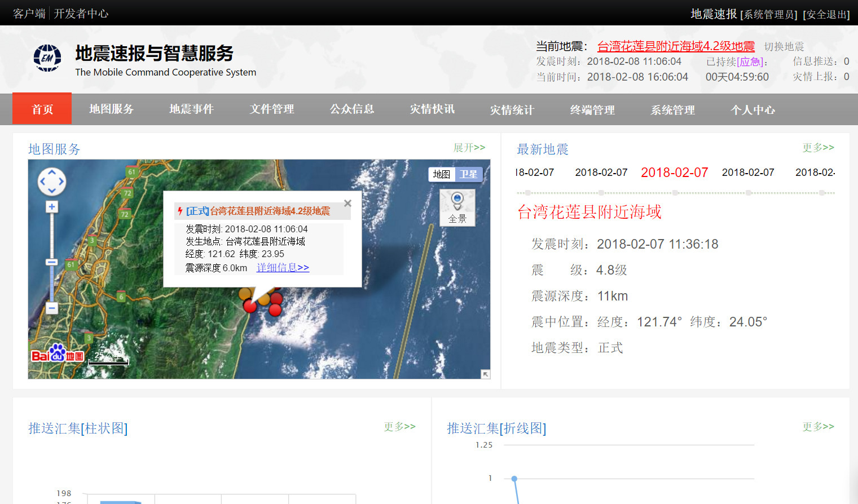858x504 pixels.
Task: Open the 地震事件 menu tab
Action: [191, 109]
